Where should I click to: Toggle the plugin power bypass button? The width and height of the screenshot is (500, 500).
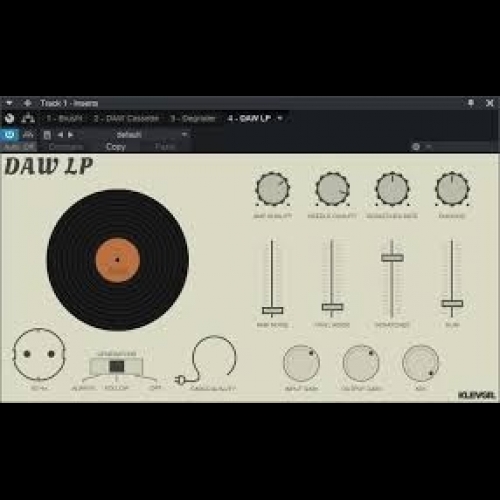[10, 135]
